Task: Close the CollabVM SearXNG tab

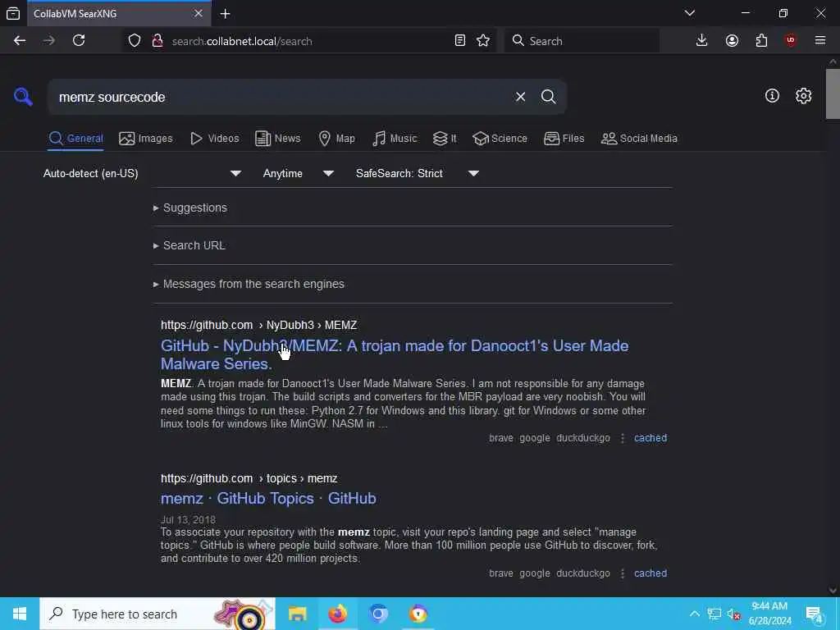Action: tap(199, 13)
